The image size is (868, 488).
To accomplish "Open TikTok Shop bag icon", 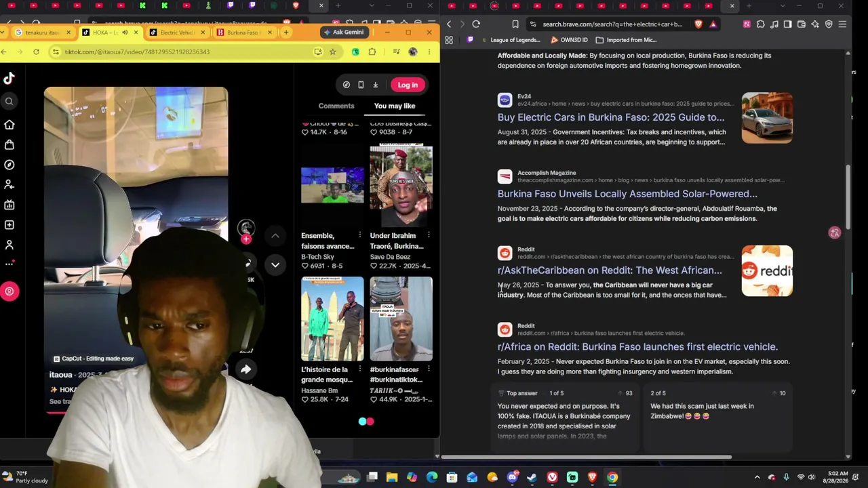I will tap(9, 145).
